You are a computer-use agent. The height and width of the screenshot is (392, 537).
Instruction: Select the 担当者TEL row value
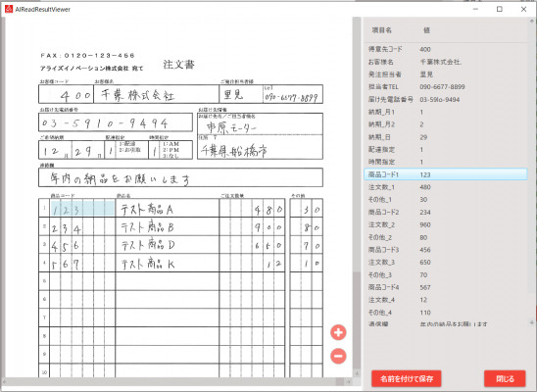442,87
